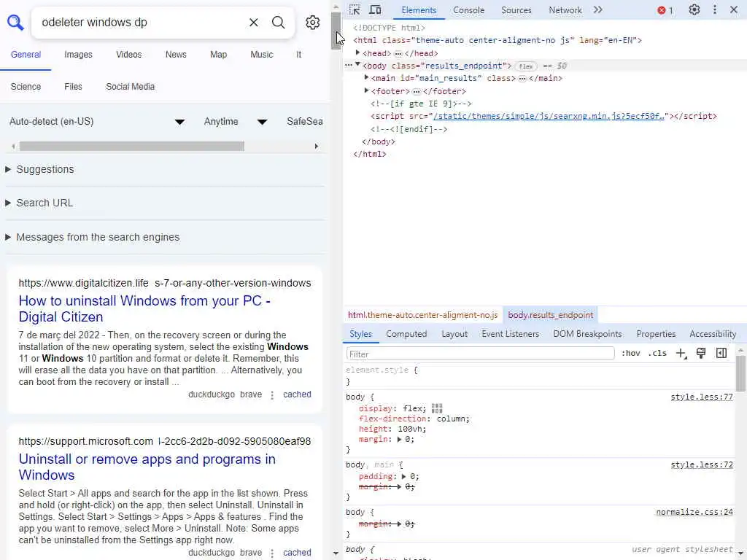Image resolution: width=747 pixels, height=560 pixels.
Task: Expand margin shorthand in body rule
Action: point(399,440)
